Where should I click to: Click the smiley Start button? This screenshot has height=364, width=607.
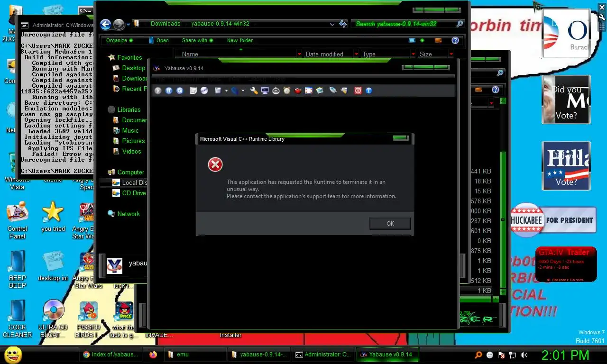pos(13,355)
